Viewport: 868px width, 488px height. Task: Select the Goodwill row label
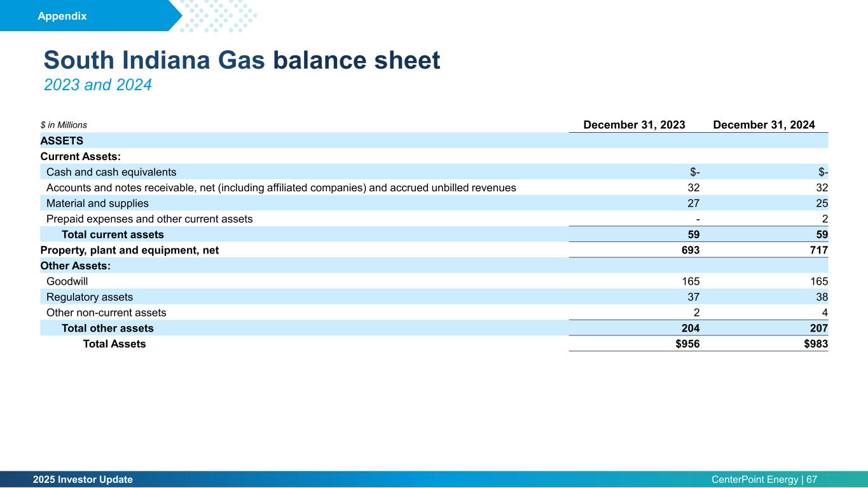click(x=67, y=281)
